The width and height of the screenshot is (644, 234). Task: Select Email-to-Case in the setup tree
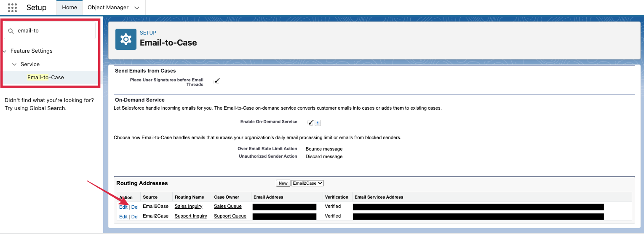[45, 78]
